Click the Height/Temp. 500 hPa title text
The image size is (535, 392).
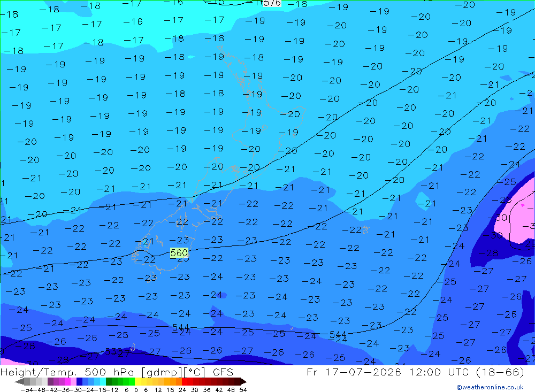pos(68,372)
